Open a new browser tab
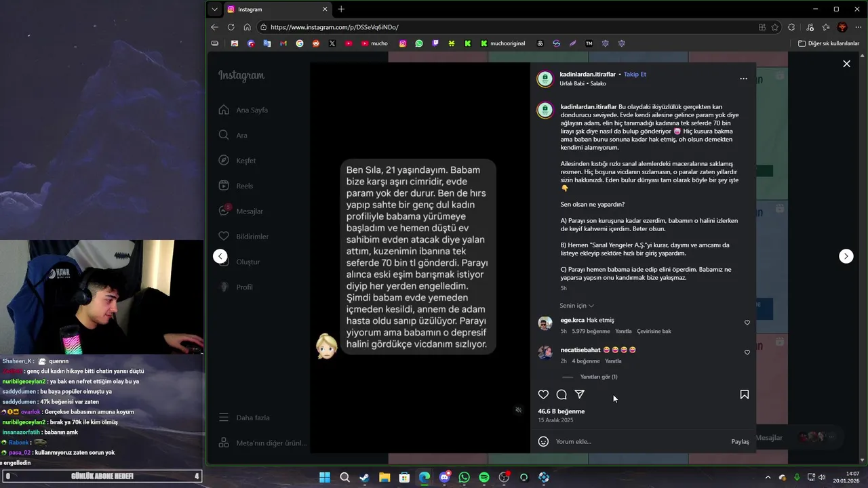 [x=341, y=9]
